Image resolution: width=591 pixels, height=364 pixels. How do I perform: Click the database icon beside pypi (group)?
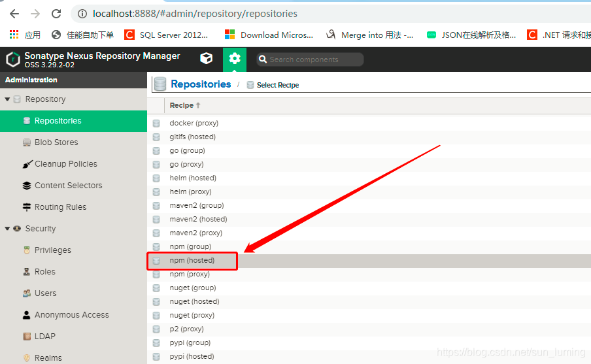[156, 343]
